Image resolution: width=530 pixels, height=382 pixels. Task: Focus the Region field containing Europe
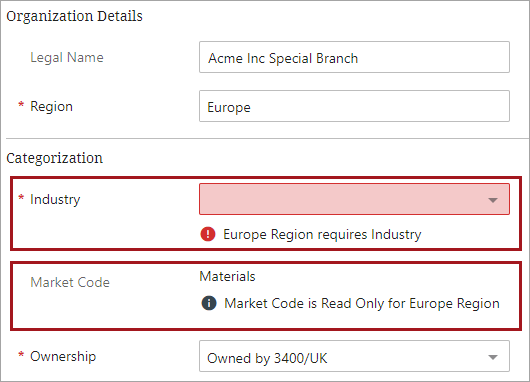click(x=354, y=106)
